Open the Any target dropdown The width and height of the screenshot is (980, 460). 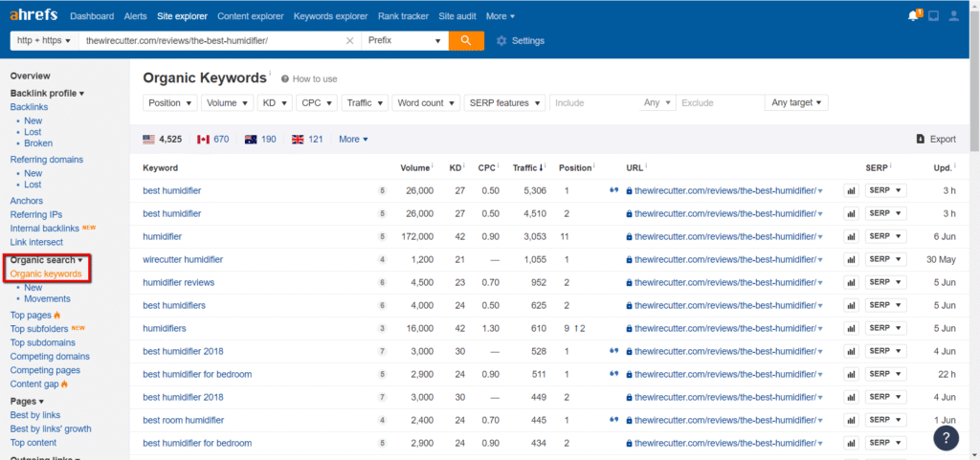[796, 103]
